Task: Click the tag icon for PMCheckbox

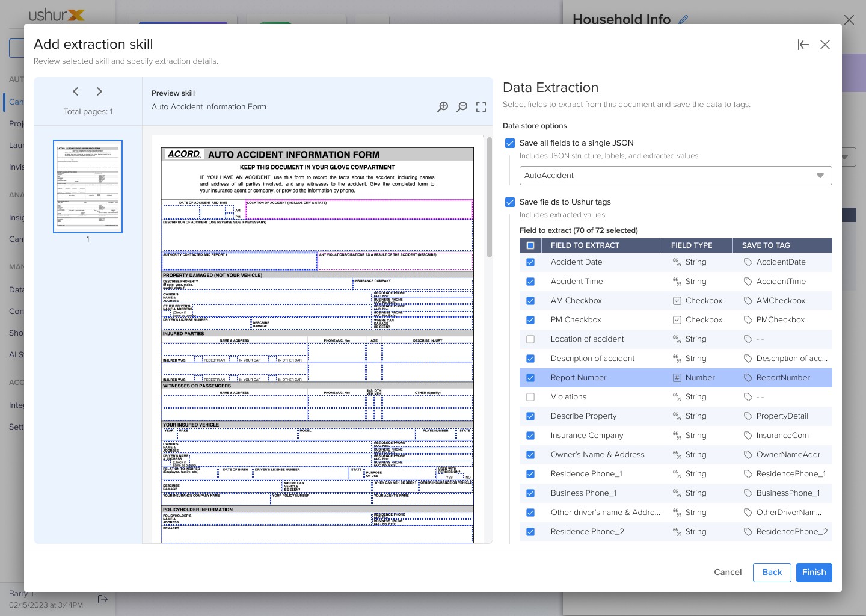Action: coord(748,320)
